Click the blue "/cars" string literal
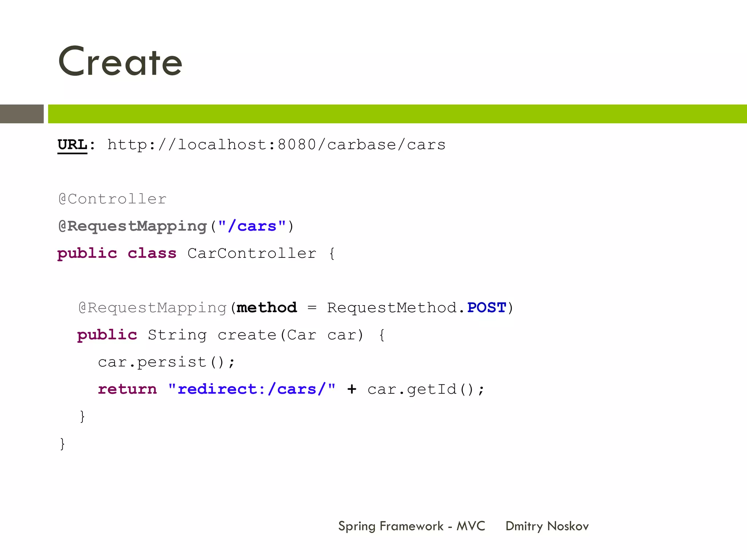The image size is (747, 560). [x=252, y=226]
